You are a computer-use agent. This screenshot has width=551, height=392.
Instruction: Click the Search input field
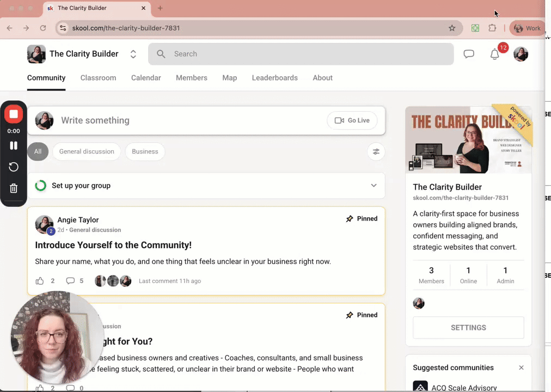[301, 54]
